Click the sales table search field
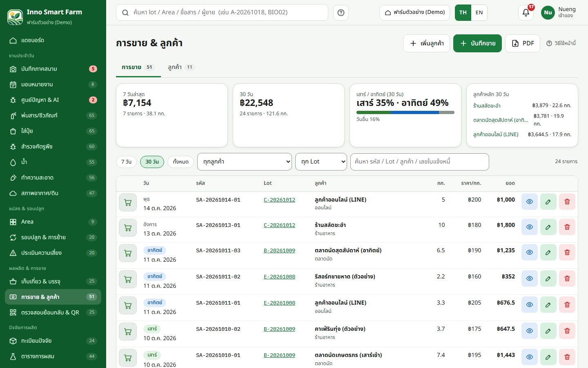This screenshot has height=368, width=588. click(x=420, y=162)
